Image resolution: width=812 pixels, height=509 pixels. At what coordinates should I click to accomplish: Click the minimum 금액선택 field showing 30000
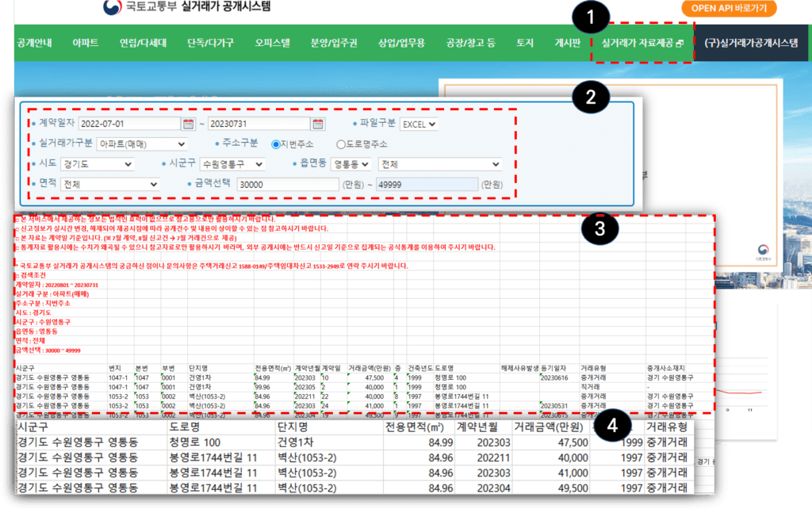tap(288, 184)
